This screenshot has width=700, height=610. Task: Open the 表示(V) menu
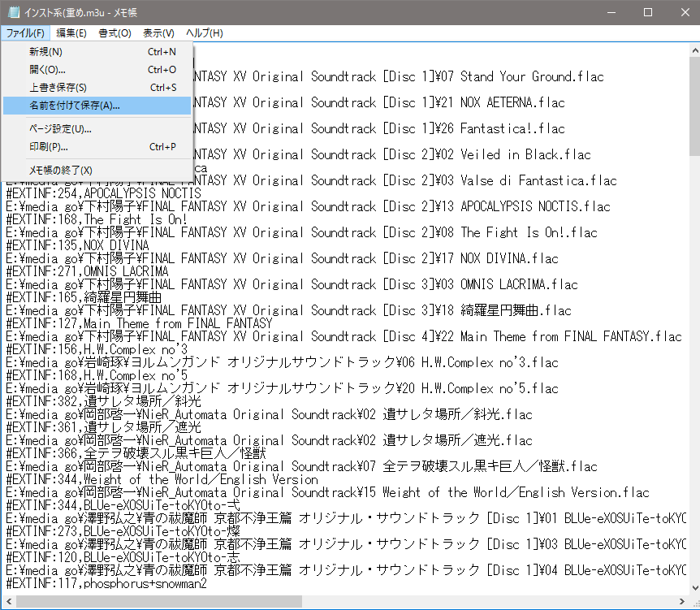pyautogui.click(x=158, y=33)
